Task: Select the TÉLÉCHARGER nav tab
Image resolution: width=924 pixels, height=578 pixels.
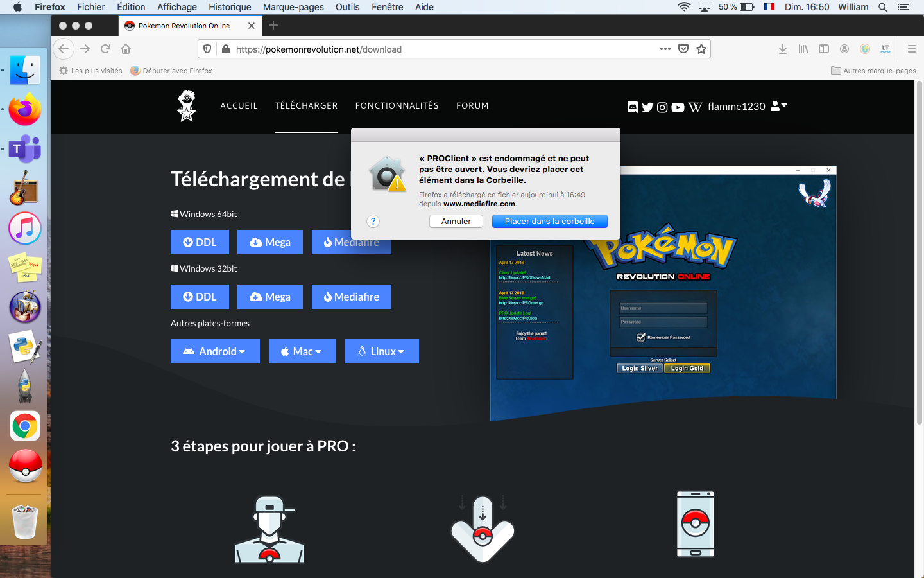Action: click(306, 106)
